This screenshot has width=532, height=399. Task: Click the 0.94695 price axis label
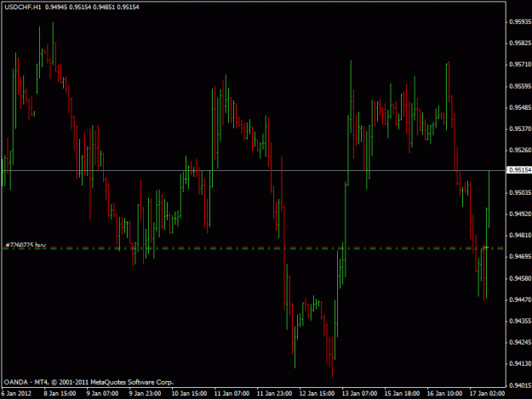520,257
